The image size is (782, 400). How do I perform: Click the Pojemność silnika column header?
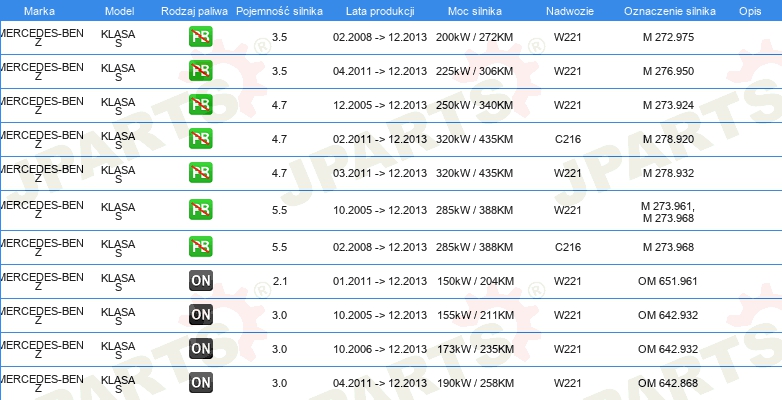point(279,11)
